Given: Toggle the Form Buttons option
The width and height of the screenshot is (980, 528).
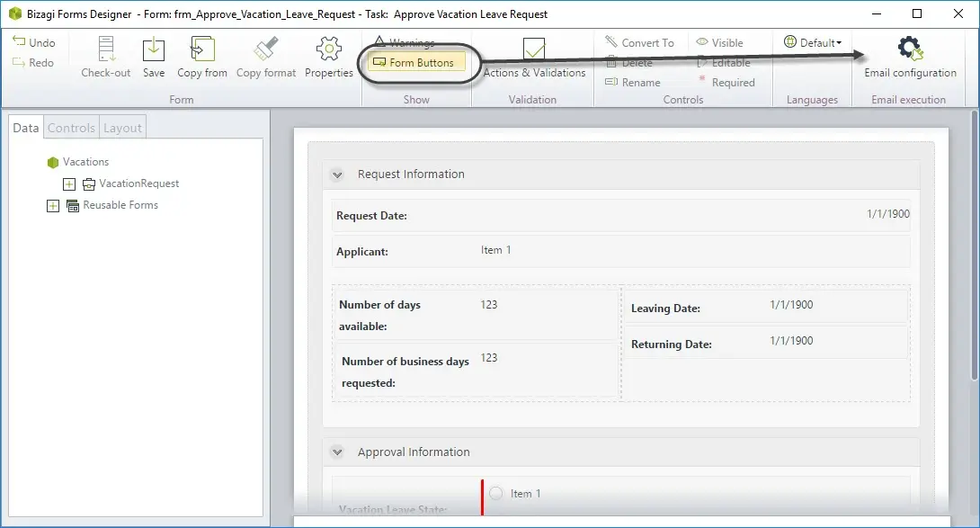Looking at the screenshot, I should (x=416, y=63).
